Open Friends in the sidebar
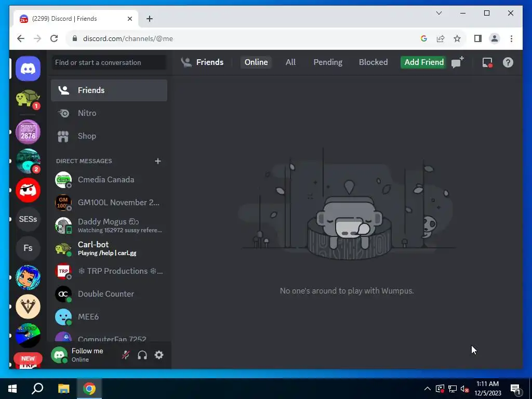 coord(109,90)
